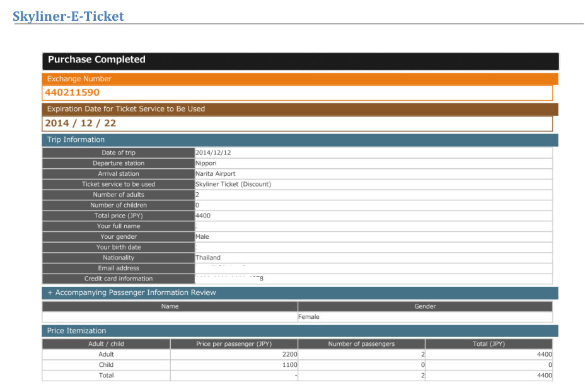Click the Number of passengers column header
Image resolution: width=585 pixels, height=392 pixels.
(x=361, y=344)
